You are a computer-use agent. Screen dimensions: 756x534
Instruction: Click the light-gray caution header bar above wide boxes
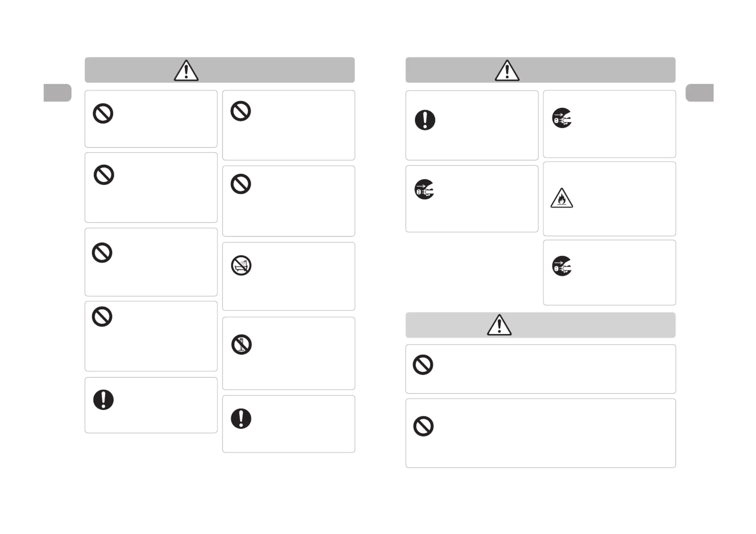540,325
